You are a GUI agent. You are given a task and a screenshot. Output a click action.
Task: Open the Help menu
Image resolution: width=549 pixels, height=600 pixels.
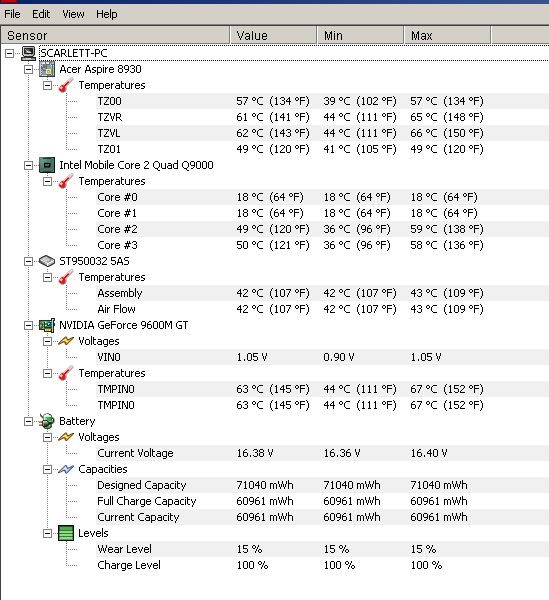[107, 14]
